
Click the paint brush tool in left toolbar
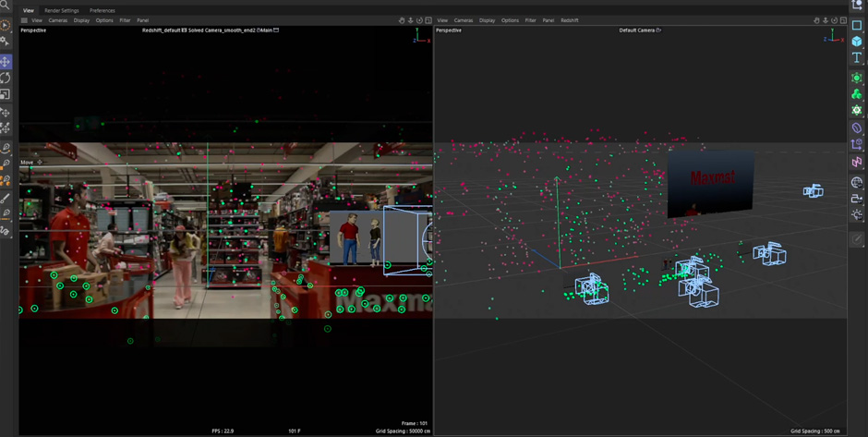(6, 198)
